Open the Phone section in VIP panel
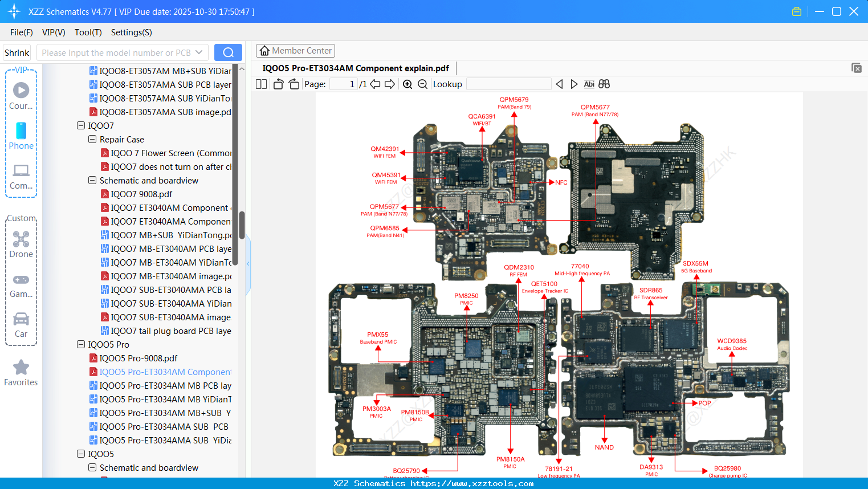868x489 pixels. [x=21, y=137]
